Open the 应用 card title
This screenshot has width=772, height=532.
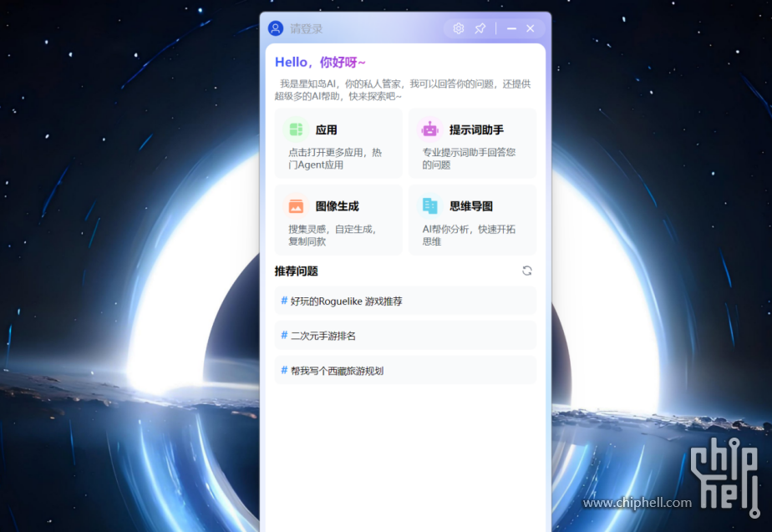click(326, 130)
